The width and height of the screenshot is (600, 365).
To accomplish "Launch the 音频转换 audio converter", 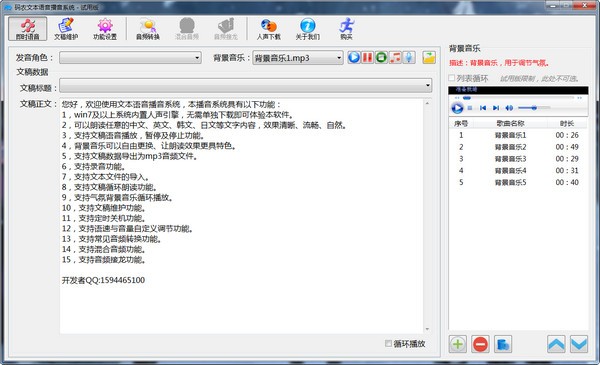I will pos(148,29).
